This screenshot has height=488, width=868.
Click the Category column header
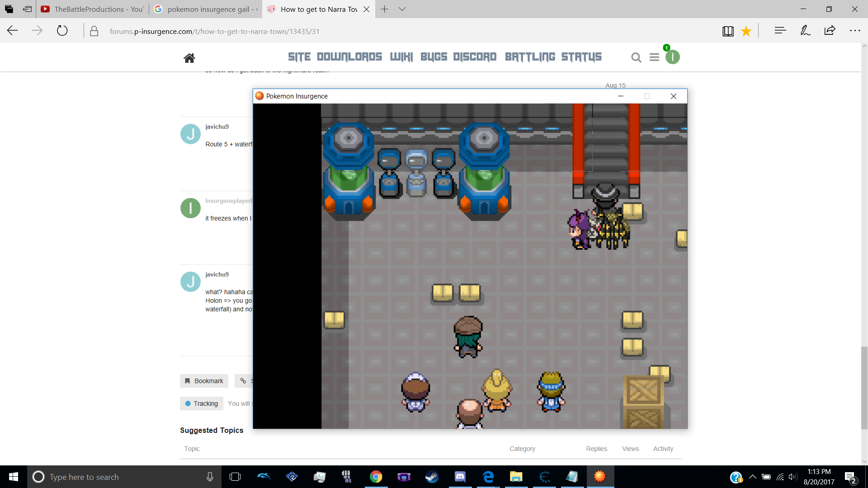tap(522, 449)
